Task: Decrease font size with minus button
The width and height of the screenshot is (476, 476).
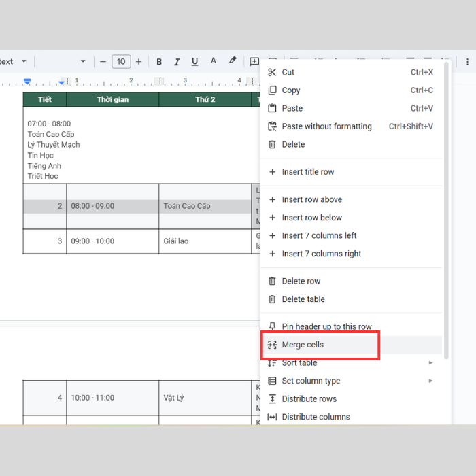Action: (x=103, y=62)
